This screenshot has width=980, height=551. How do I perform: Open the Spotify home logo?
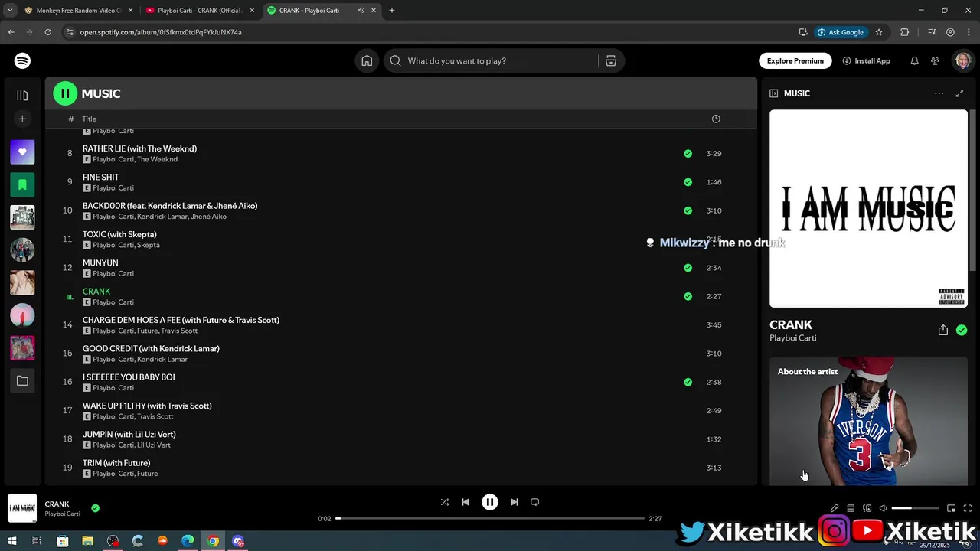(x=22, y=60)
